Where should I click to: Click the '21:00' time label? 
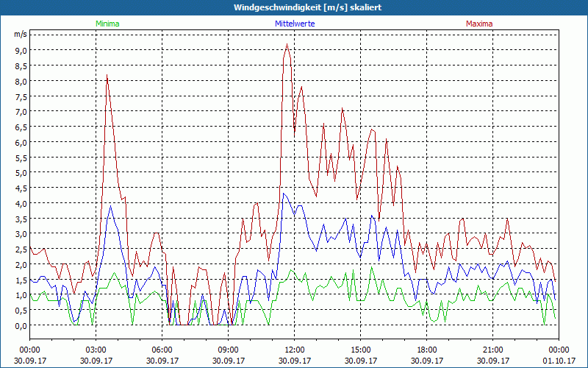click(x=492, y=350)
